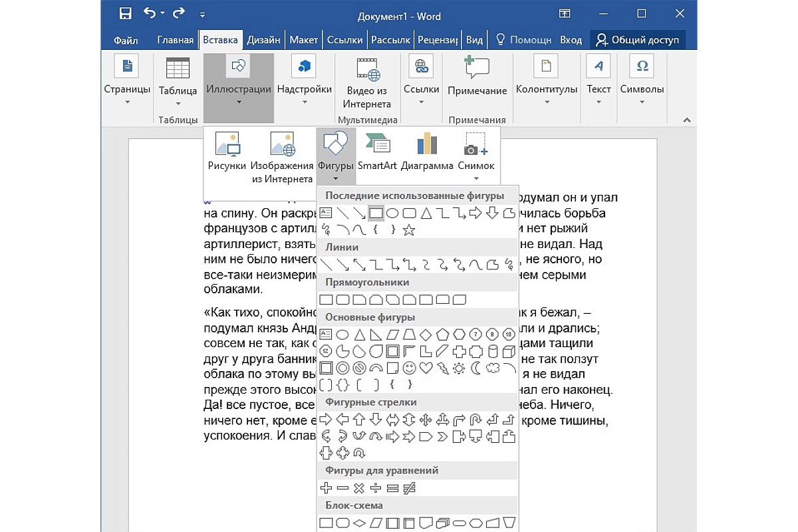Open the Рецензирование ribbon tab
Screen dimensions: 798x532
pyautogui.click(x=438, y=40)
